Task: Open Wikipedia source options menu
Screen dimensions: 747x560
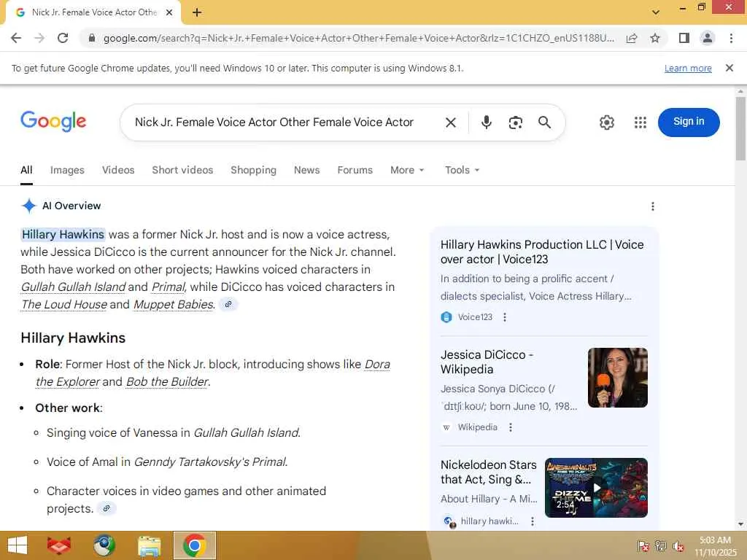Action: click(x=510, y=427)
